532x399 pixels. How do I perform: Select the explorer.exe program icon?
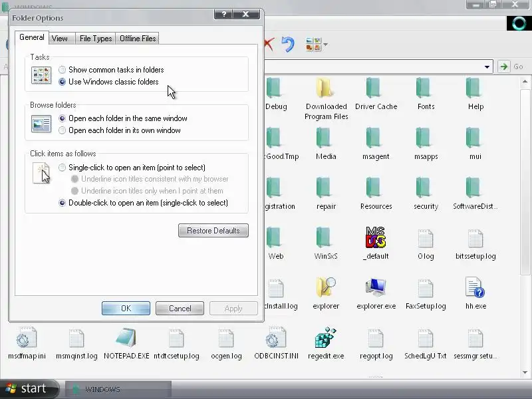click(376, 288)
